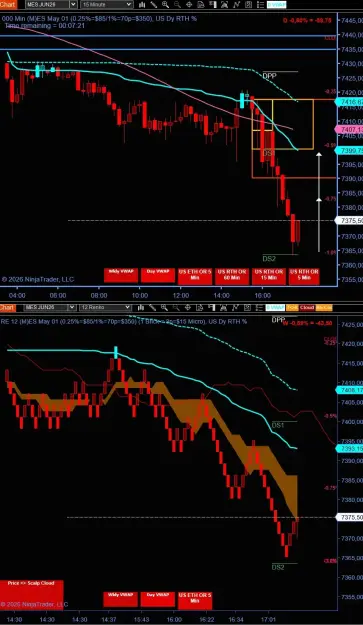Screen dimensions: 363x625
Task: Show data box icon in Renko chart toolbar
Action: point(200,307)
